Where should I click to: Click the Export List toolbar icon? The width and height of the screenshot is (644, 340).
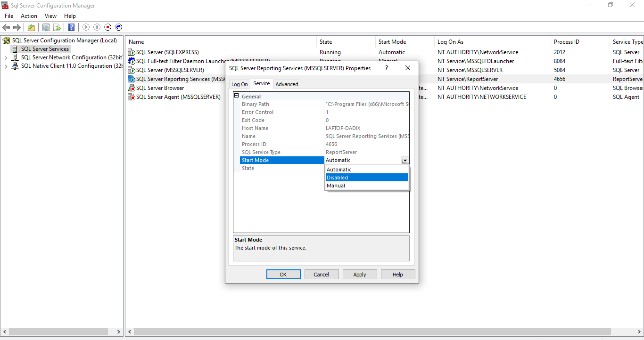[57, 27]
